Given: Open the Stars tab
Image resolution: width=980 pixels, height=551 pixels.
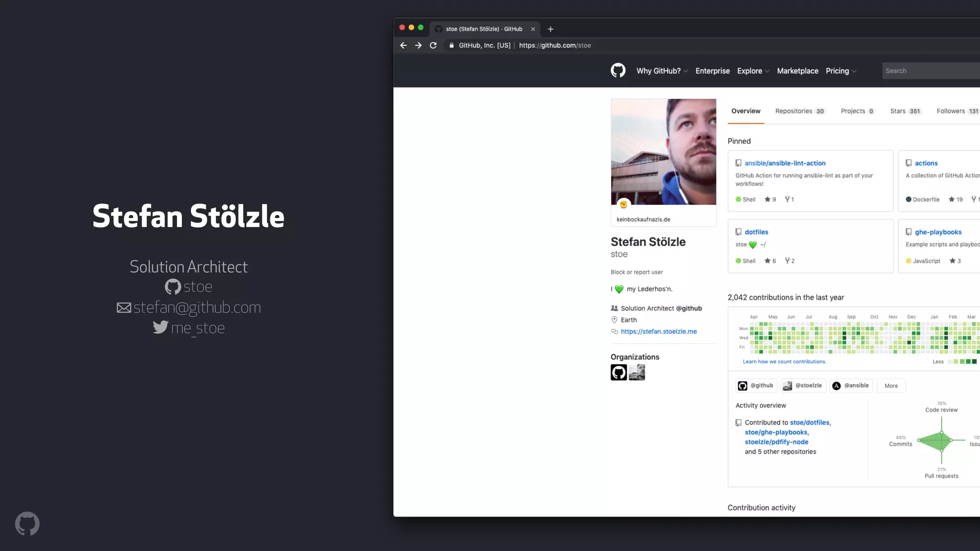Looking at the screenshot, I should pos(905,111).
